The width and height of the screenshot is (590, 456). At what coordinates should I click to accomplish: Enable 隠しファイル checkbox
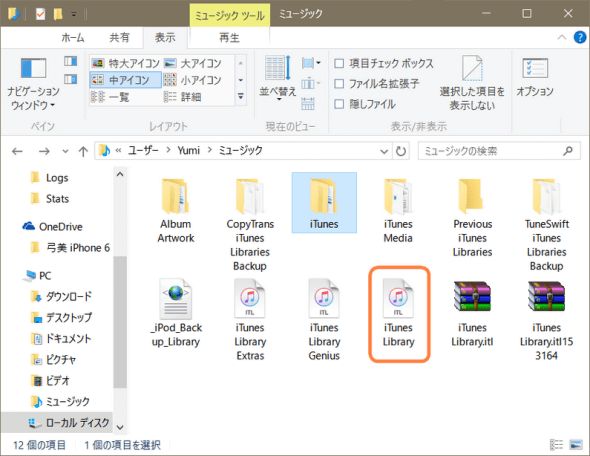click(x=339, y=104)
